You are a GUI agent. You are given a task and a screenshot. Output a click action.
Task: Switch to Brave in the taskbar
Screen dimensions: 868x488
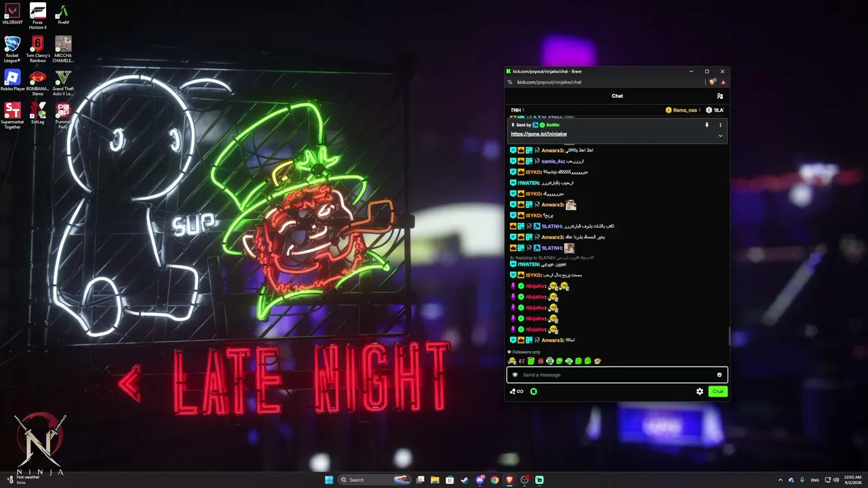click(x=509, y=480)
